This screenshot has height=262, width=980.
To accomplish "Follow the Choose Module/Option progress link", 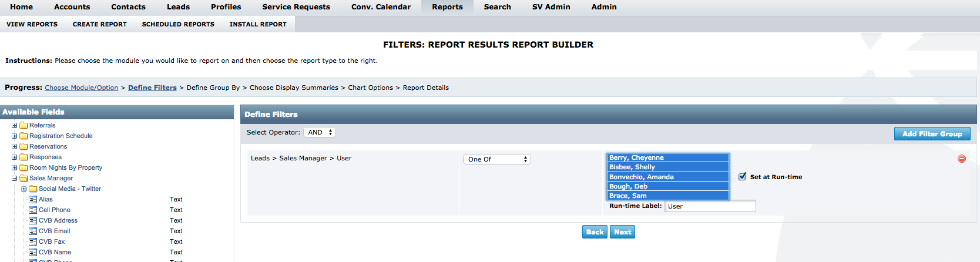I will tap(82, 88).
